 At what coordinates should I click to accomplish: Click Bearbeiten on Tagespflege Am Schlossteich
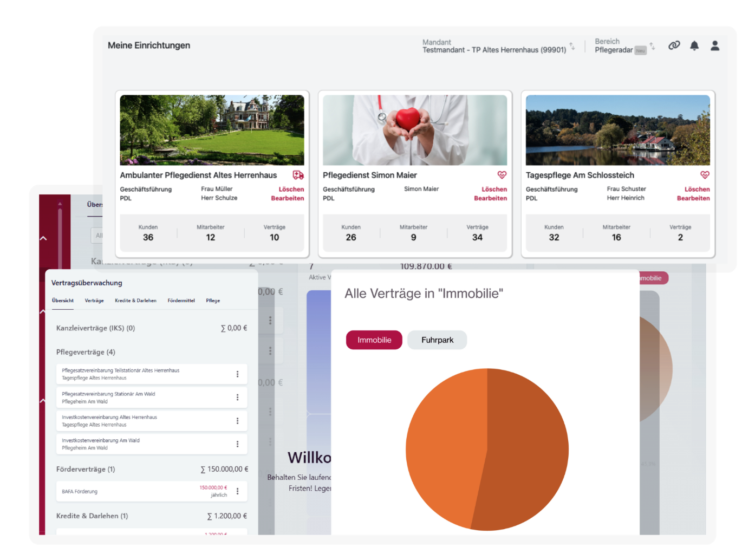pos(693,198)
